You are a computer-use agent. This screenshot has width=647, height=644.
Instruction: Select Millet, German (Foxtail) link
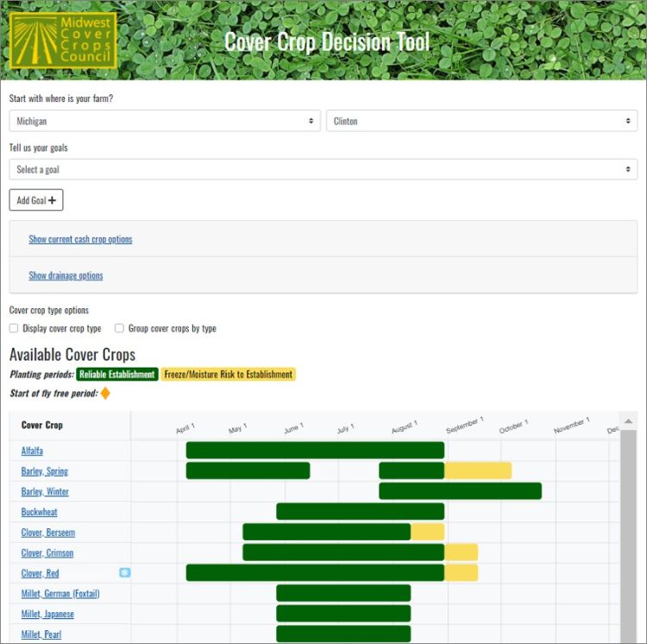click(60, 593)
